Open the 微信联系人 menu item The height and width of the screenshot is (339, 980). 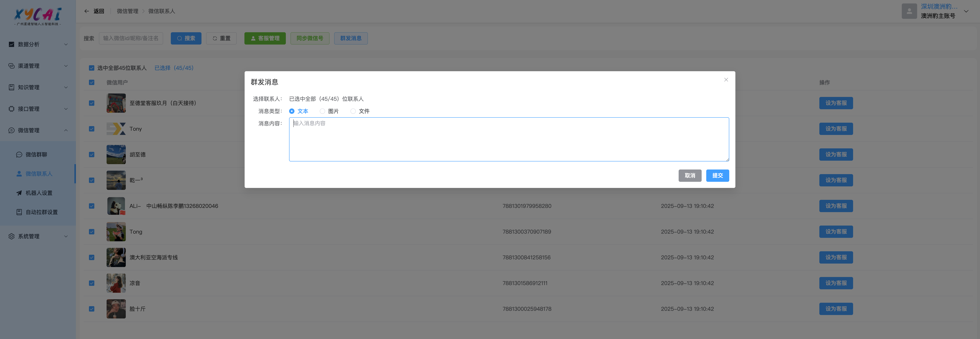(39, 174)
